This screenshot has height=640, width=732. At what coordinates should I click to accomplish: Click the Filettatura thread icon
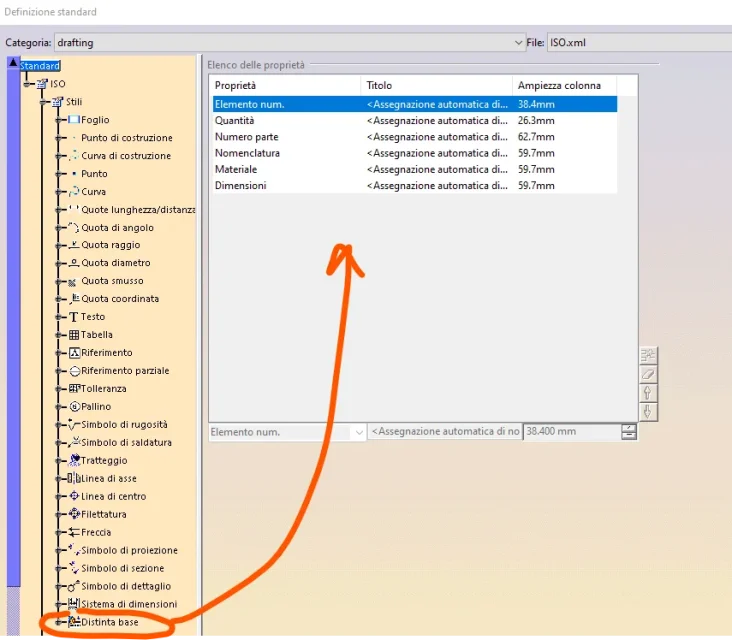[73, 515]
